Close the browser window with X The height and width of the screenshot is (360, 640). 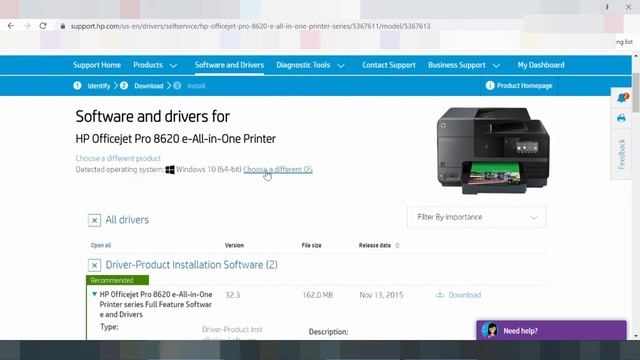[628, 7]
